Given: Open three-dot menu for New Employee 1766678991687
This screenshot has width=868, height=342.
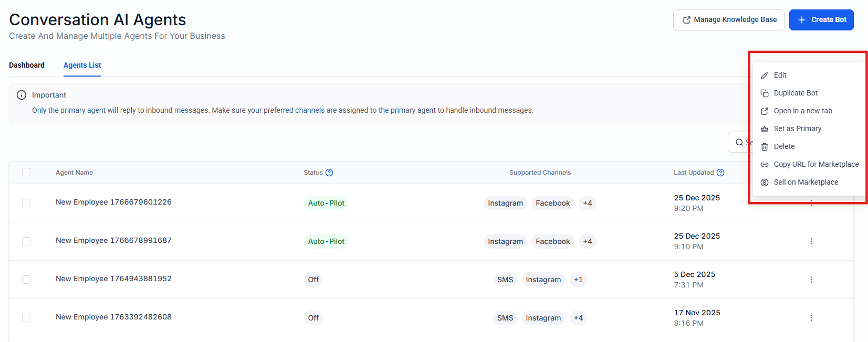Looking at the screenshot, I should (x=811, y=241).
